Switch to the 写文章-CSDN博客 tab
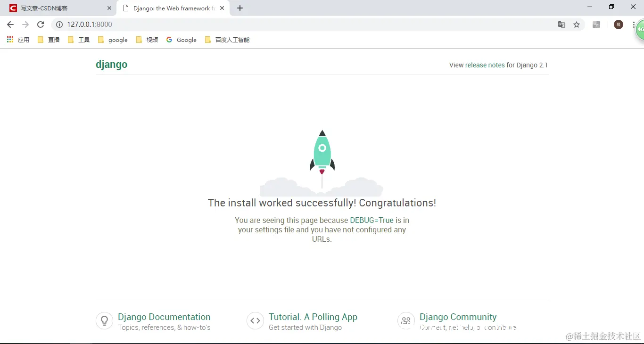The width and height of the screenshot is (644, 344). (59, 8)
